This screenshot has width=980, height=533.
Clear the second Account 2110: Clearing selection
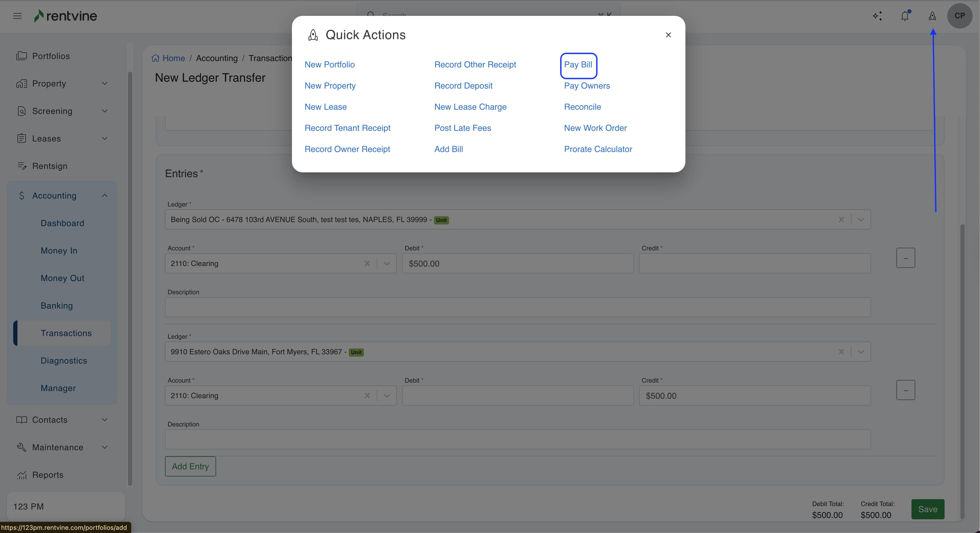tap(367, 396)
